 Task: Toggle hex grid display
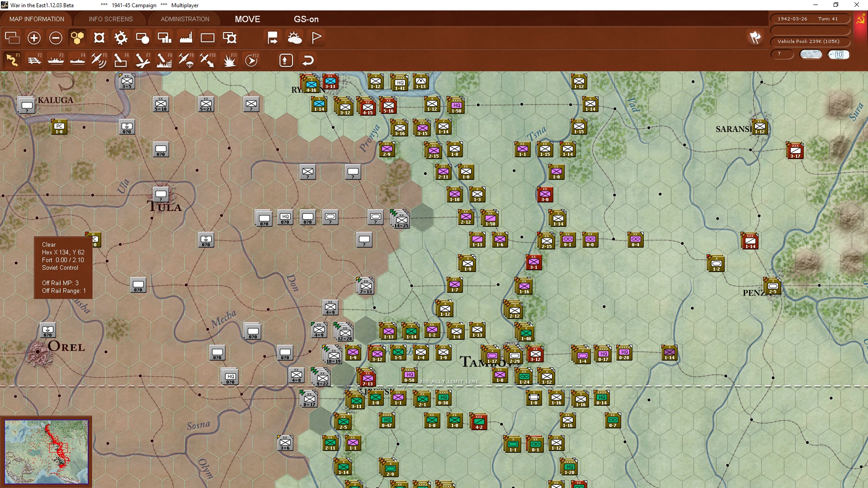(77, 38)
